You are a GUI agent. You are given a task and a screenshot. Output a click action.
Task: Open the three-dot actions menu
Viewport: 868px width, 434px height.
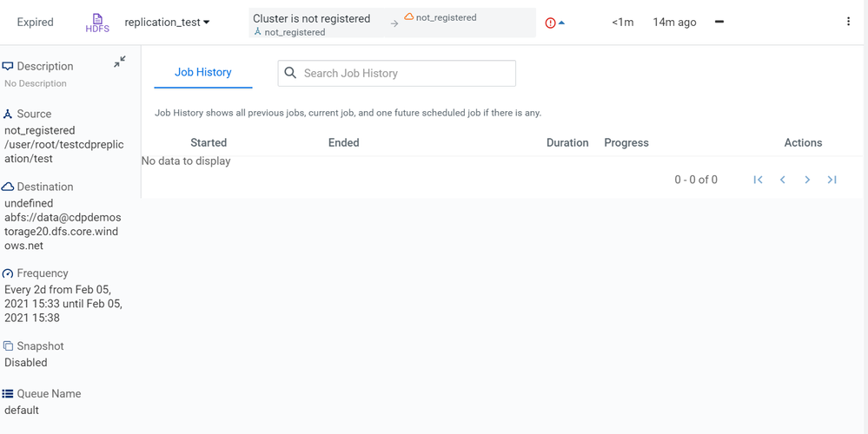pyautogui.click(x=848, y=22)
